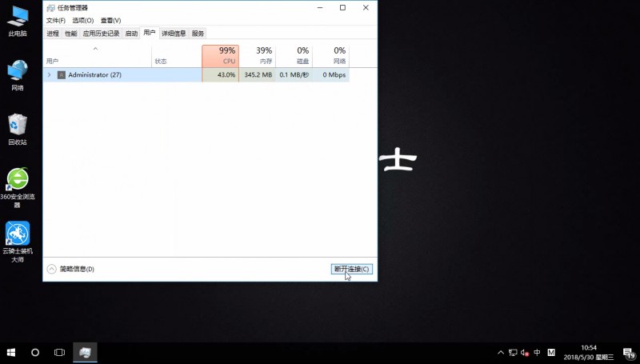The image size is (640, 364).
Task: Launch 云骑士装机大师 desktop shortcut
Action: pyautogui.click(x=18, y=242)
